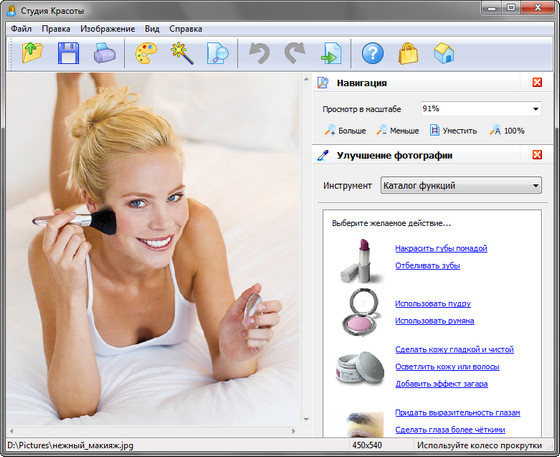Click the Накрасить губы помадой link
Image resolution: width=560 pixels, height=457 pixels.
coord(441,248)
